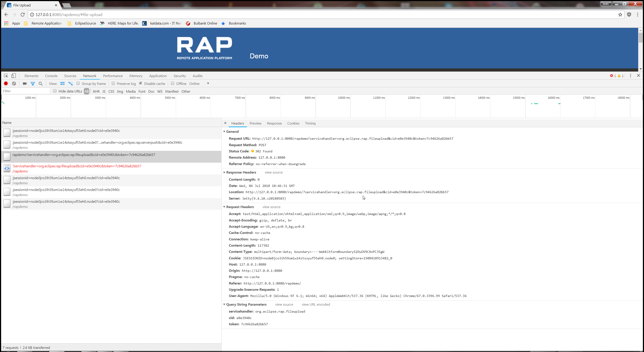Check the Hide data URLs checkbox
This screenshot has width=644, height=352.
click(55, 91)
